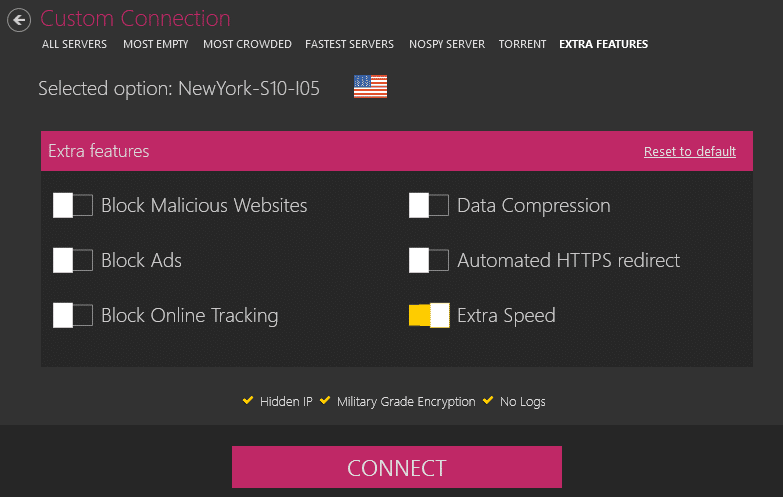Enable the Data Compression switch
The height and width of the screenshot is (497, 783).
pos(428,205)
